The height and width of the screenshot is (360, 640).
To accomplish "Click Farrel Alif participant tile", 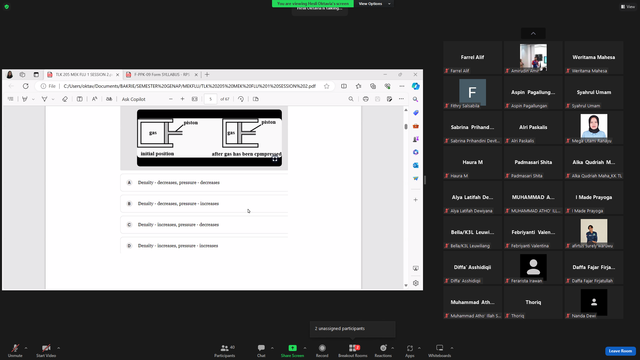I will coord(472,58).
